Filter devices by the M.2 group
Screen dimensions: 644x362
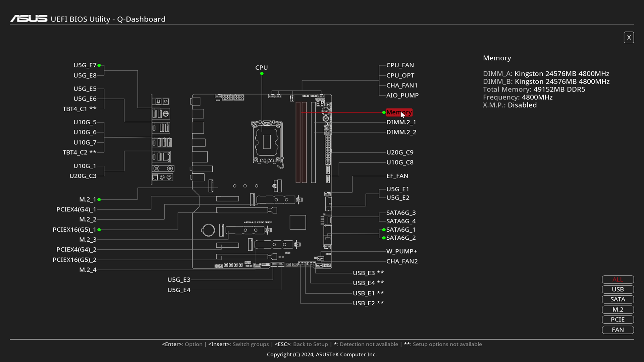point(618,310)
